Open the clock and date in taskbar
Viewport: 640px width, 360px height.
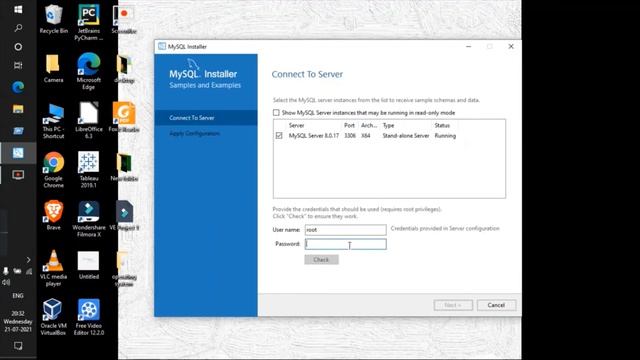click(x=18, y=321)
